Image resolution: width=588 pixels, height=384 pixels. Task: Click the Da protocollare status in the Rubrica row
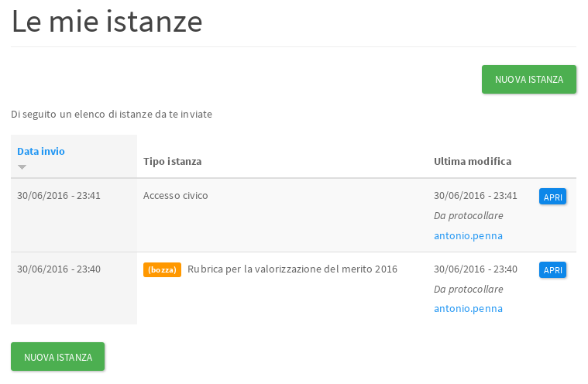coord(468,289)
